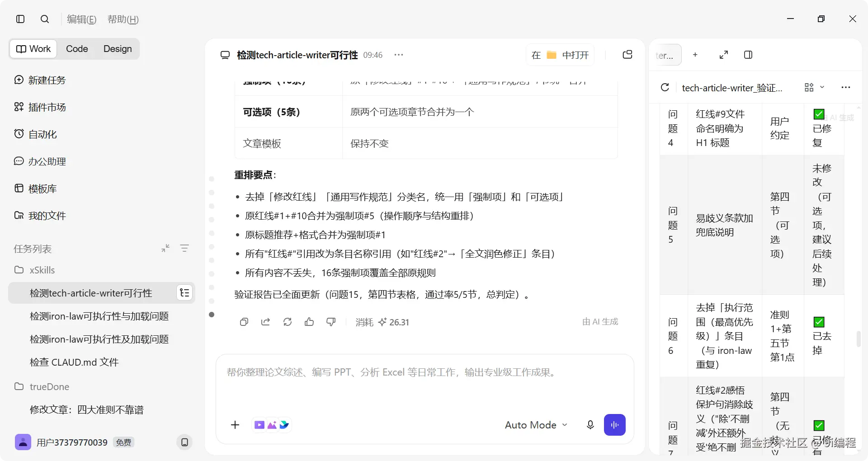Screen dimensions: 868x461
Task: Click the purple voice waveform send button
Action: coord(615,425)
